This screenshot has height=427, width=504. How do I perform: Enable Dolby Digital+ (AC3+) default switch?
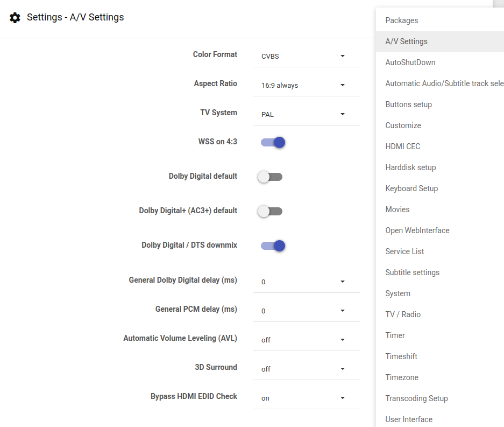click(x=270, y=211)
